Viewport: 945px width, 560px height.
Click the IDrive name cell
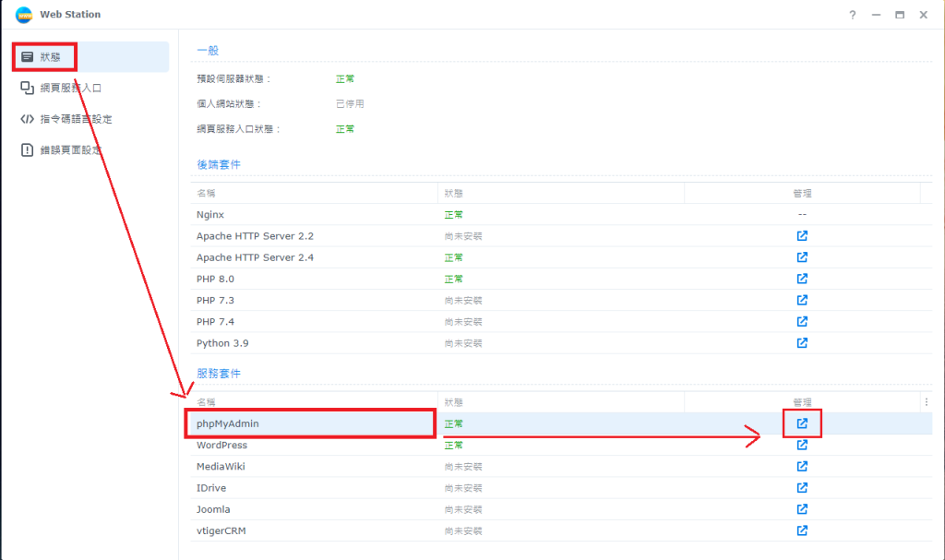(211, 488)
